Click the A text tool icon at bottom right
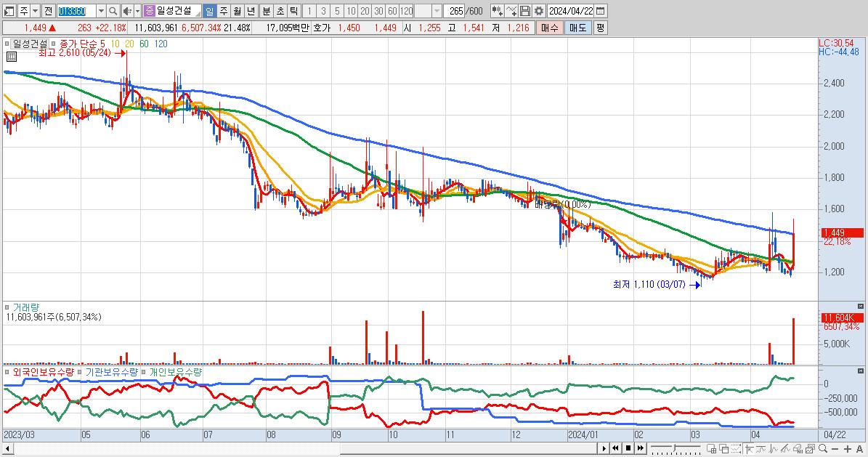This screenshot has width=868, height=457. pos(860,449)
